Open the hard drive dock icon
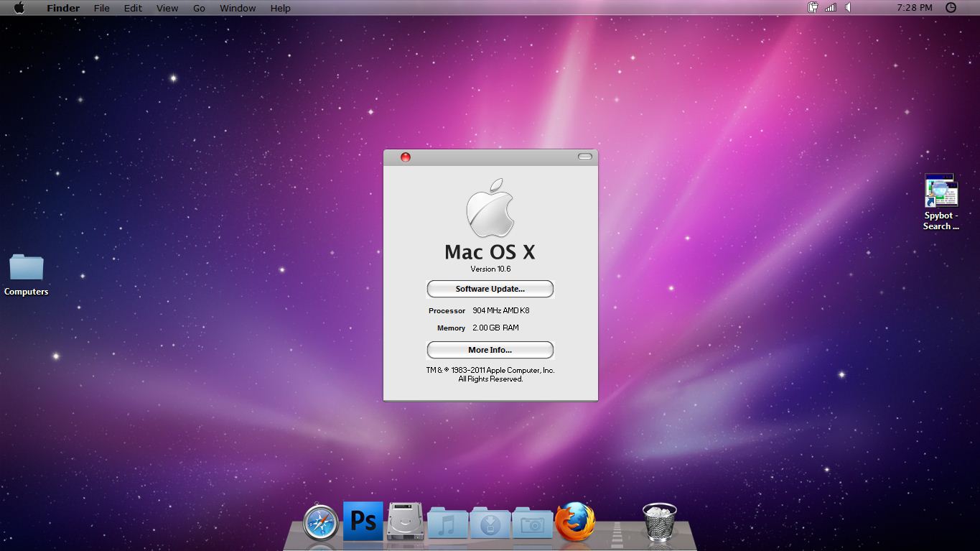The width and height of the screenshot is (980, 551). click(x=406, y=522)
